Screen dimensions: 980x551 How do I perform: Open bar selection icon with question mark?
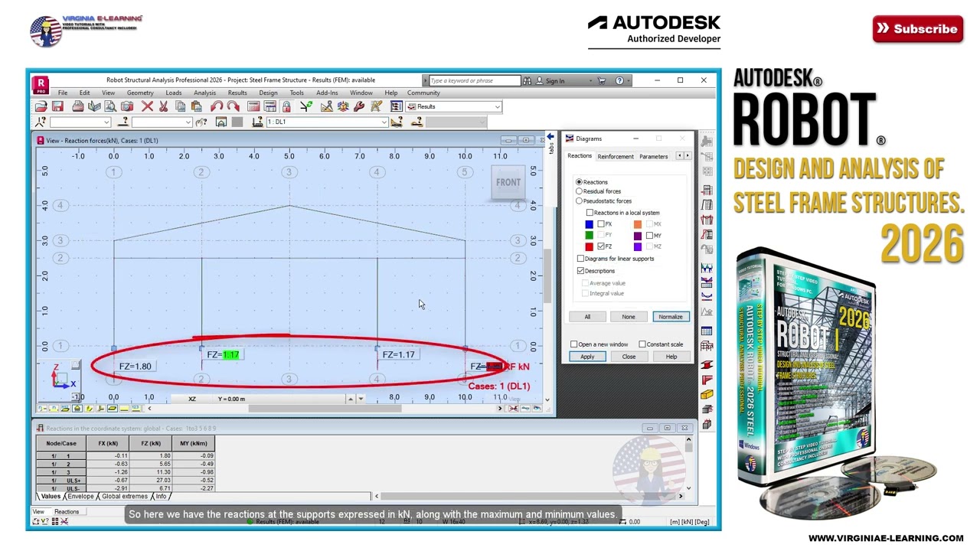[x=124, y=122]
